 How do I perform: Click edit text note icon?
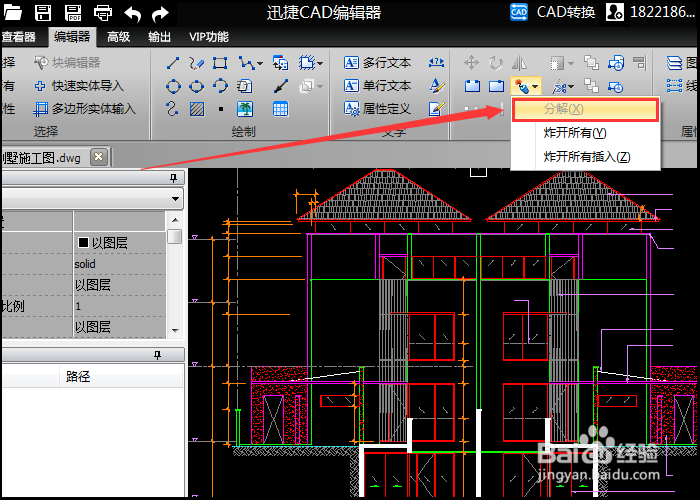click(436, 108)
